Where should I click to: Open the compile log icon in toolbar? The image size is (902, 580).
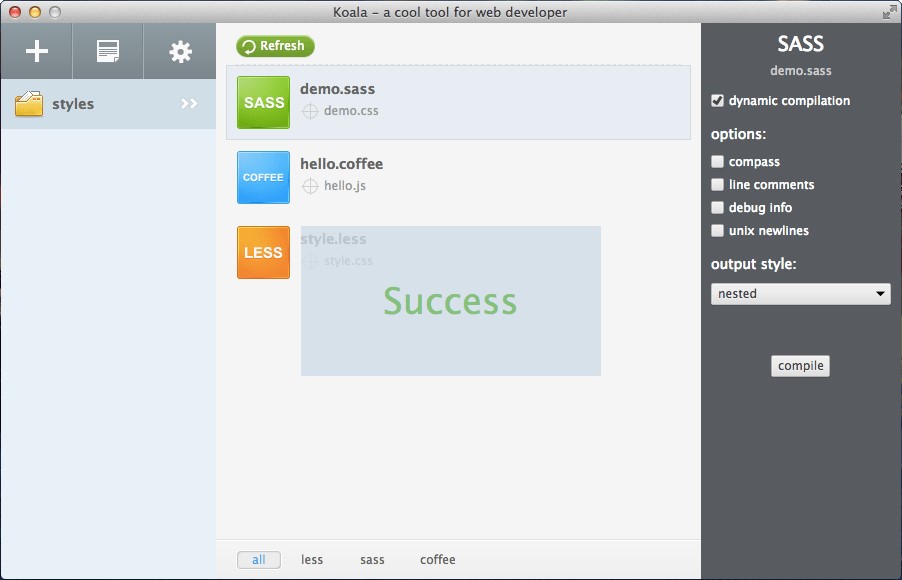108,51
